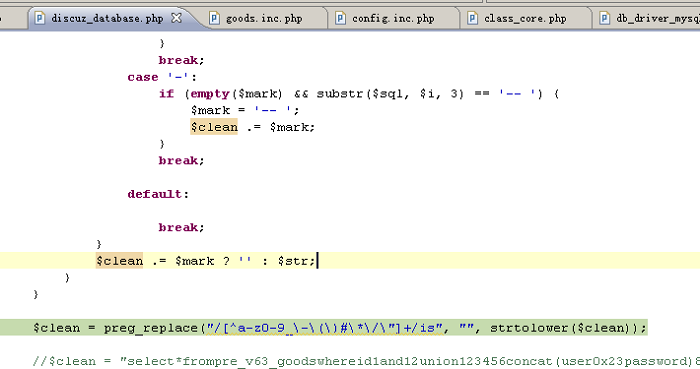Viewport: 700px width, 369px height.
Task: Click the regex pattern string in preg_replace
Action: pos(325,328)
